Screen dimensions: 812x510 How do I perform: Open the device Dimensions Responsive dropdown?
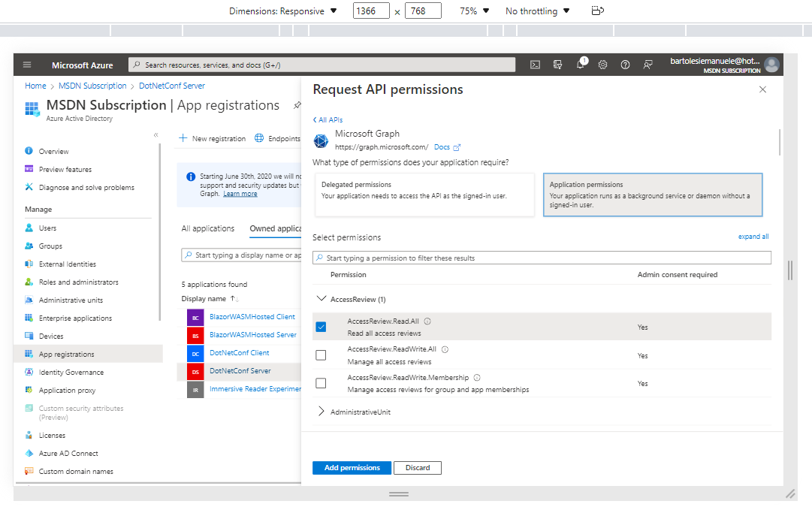click(283, 11)
